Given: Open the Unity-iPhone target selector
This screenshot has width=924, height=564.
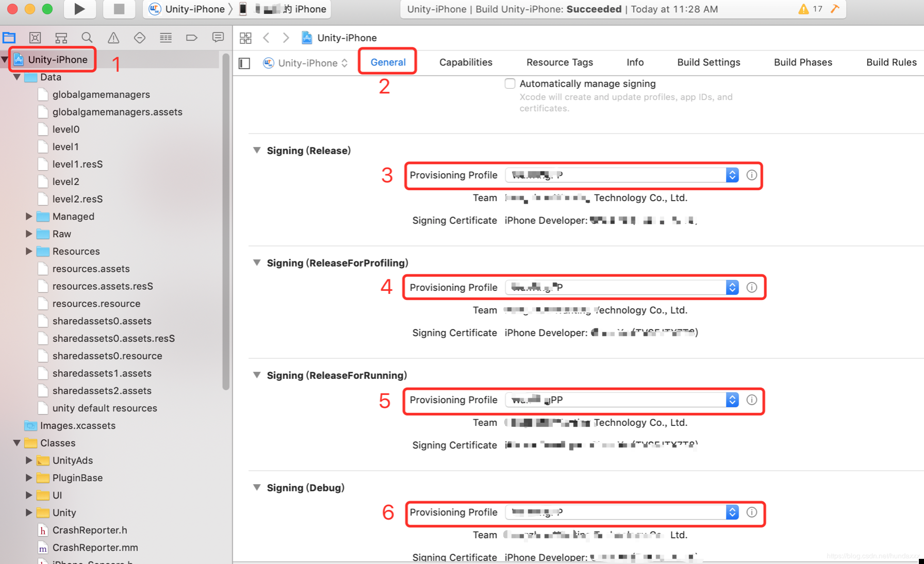Looking at the screenshot, I should (306, 63).
